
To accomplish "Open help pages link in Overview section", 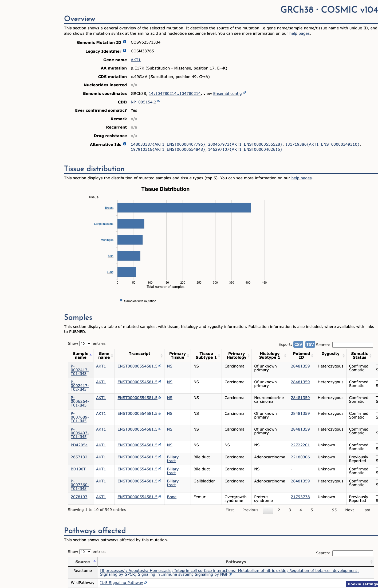I will (300, 33).
